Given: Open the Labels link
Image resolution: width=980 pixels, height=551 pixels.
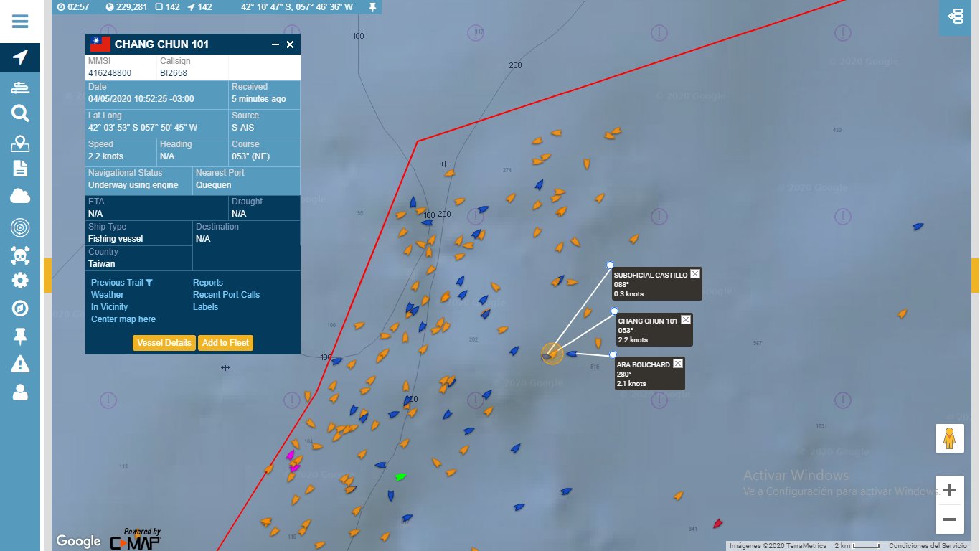Looking at the screenshot, I should pyautogui.click(x=206, y=307).
